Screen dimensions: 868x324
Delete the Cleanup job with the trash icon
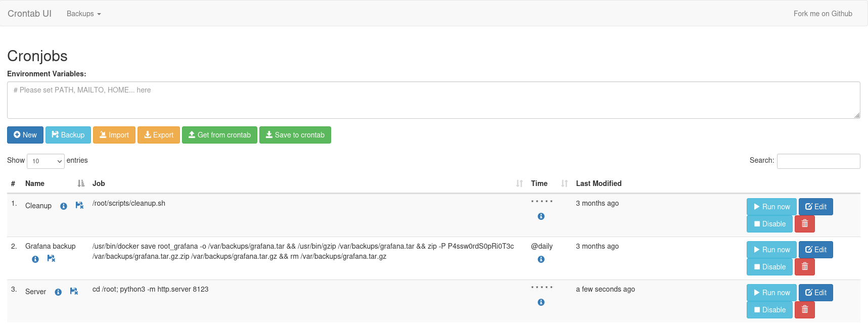click(804, 224)
